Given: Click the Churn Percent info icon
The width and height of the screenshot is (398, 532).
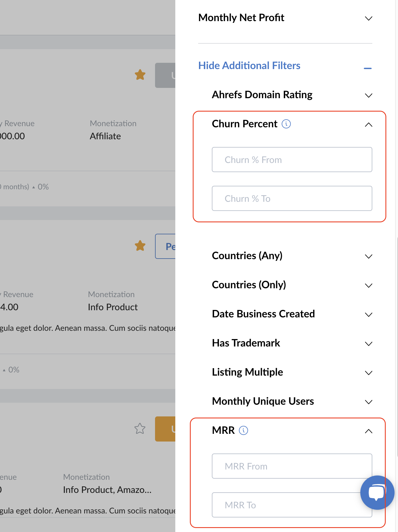Looking at the screenshot, I should 286,124.
